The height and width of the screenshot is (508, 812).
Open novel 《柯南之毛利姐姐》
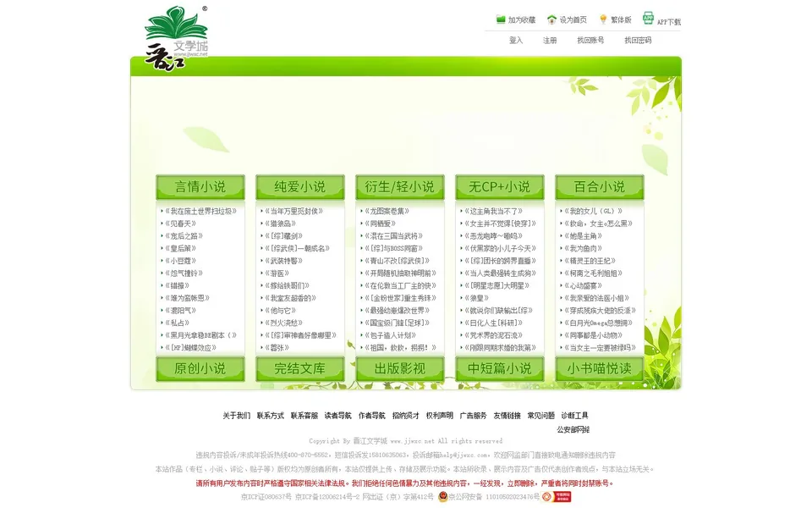(594, 273)
